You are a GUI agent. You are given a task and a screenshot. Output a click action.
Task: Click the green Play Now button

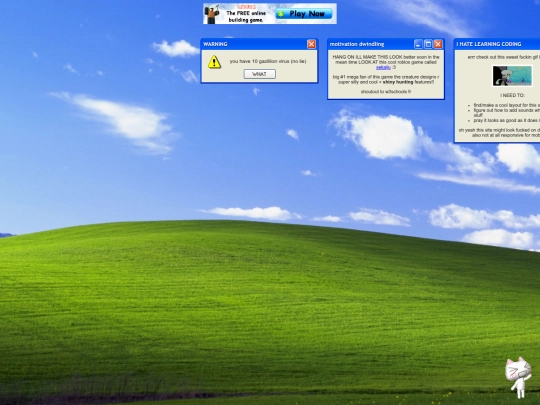tap(304, 14)
